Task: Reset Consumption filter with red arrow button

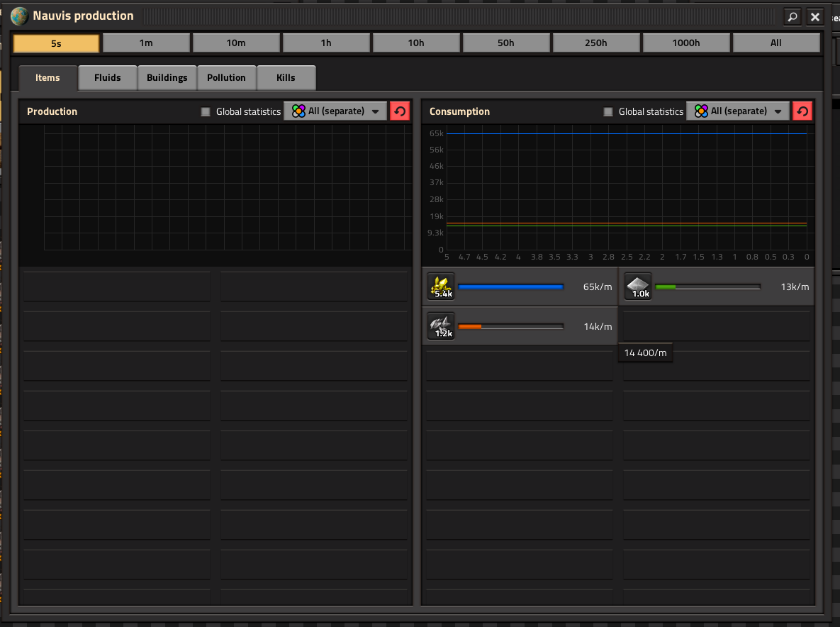Action: (x=802, y=111)
